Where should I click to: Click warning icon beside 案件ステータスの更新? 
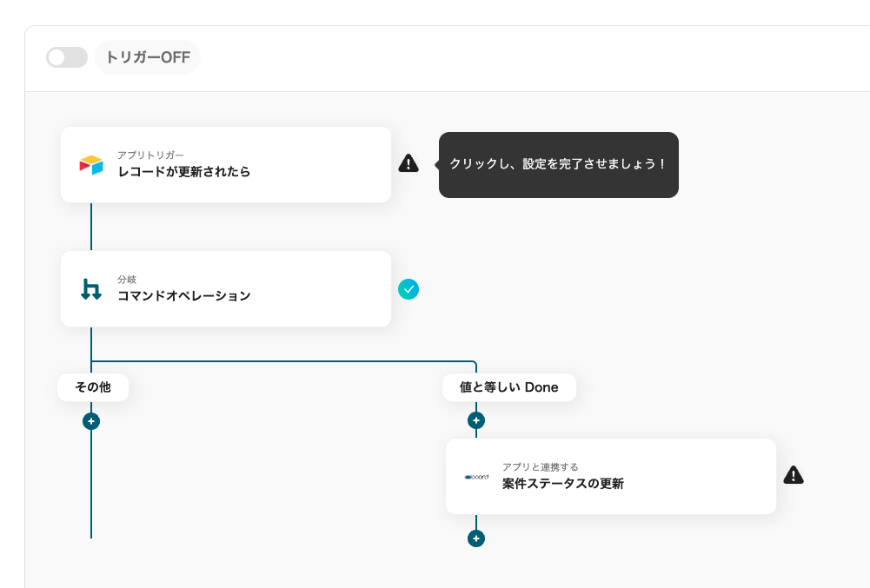click(794, 475)
